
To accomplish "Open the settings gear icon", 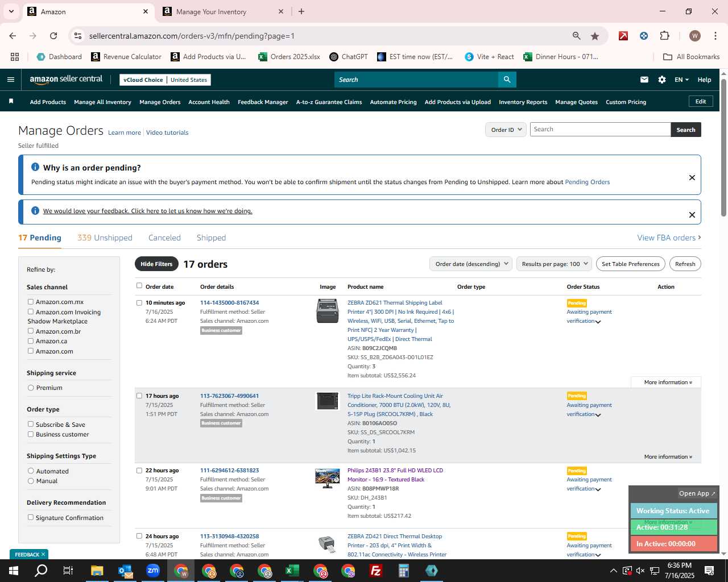I will pyautogui.click(x=662, y=80).
